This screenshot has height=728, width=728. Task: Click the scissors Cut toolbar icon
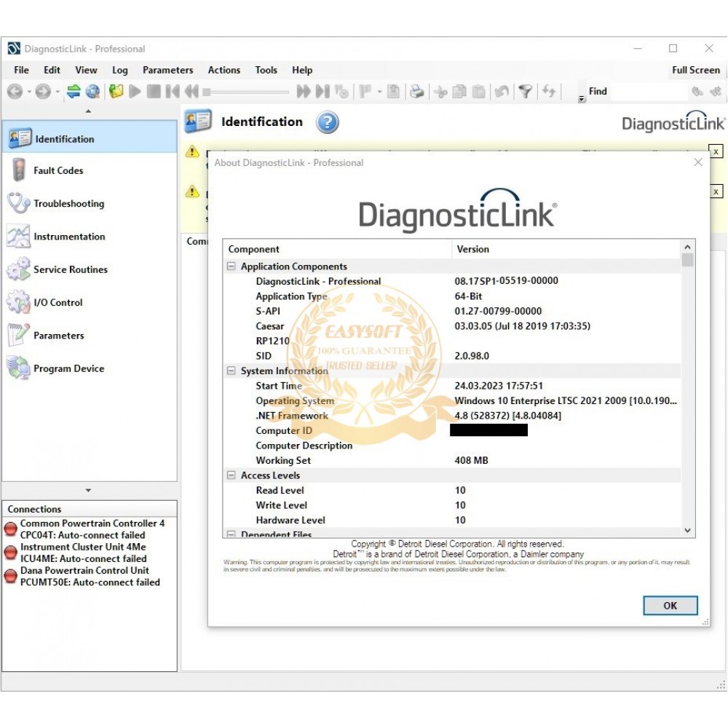click(x=440, y=92)
